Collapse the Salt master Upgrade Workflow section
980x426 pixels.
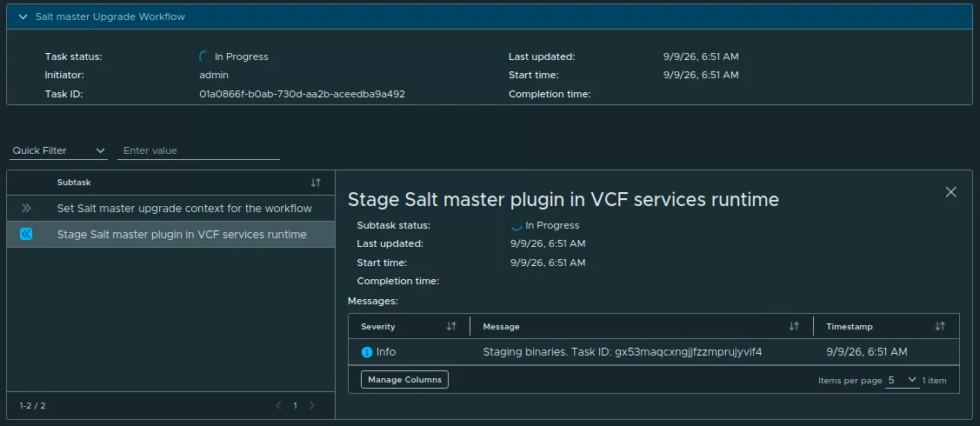pyautogui.click(x=23, y=17)
